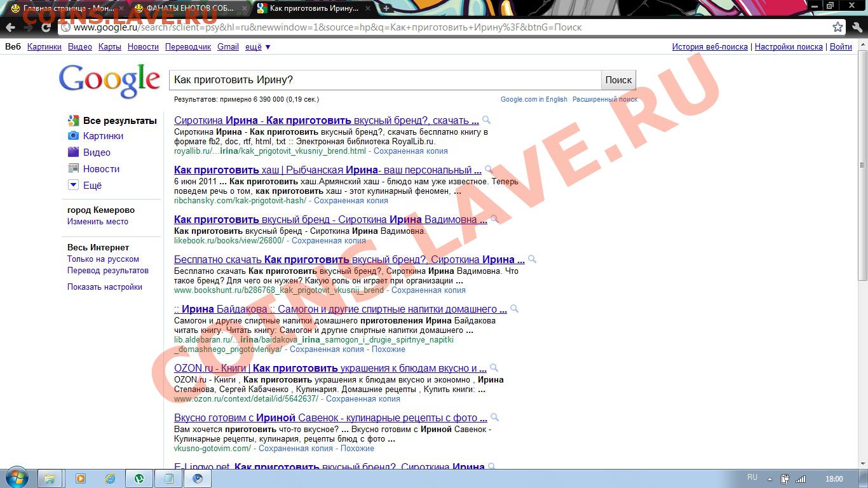Click the browser Forward arrow

29,27
